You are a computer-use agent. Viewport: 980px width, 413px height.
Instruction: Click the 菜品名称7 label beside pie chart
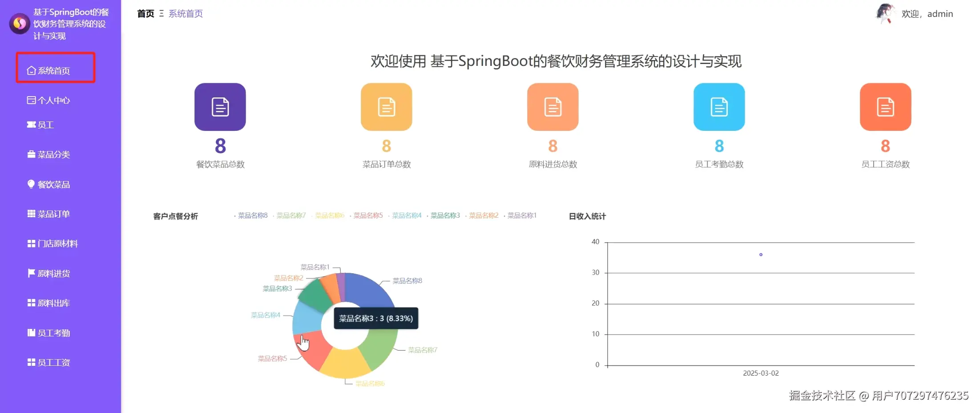coord(423,350)
